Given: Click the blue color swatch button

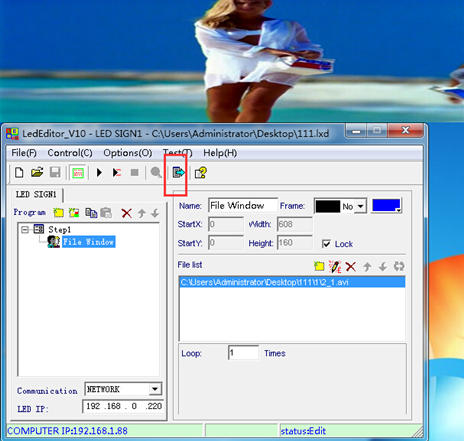Looking at the screenshot, I should click(x=387, y=206).
